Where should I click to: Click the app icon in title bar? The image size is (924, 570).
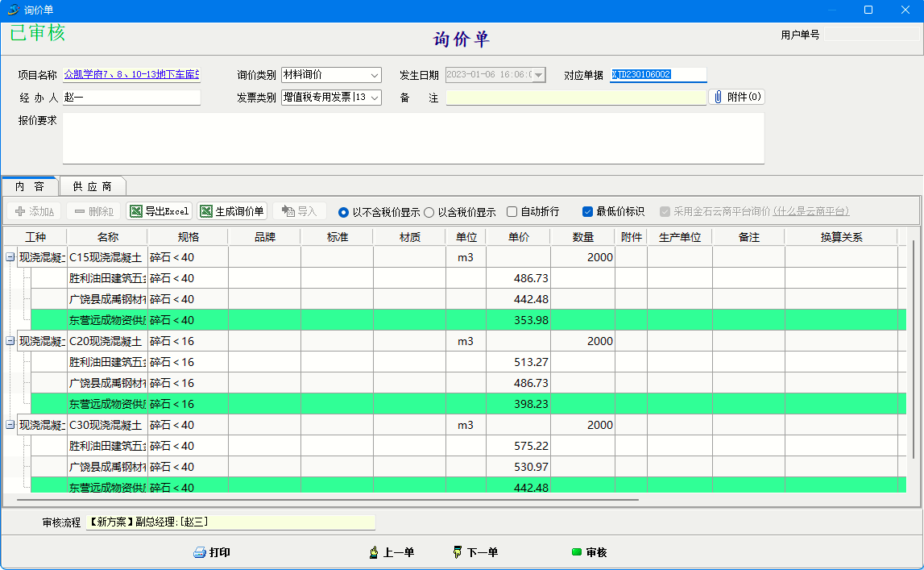13,10
